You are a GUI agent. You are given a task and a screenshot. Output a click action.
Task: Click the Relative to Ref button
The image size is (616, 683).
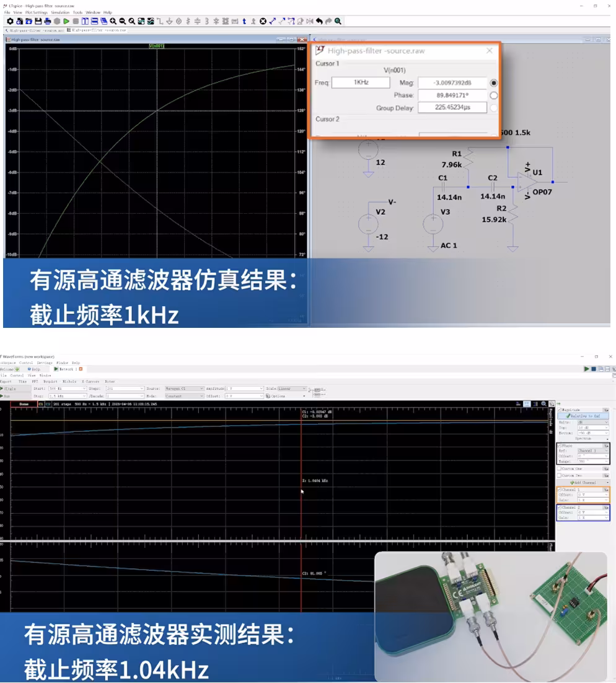[x=583, y=416]
